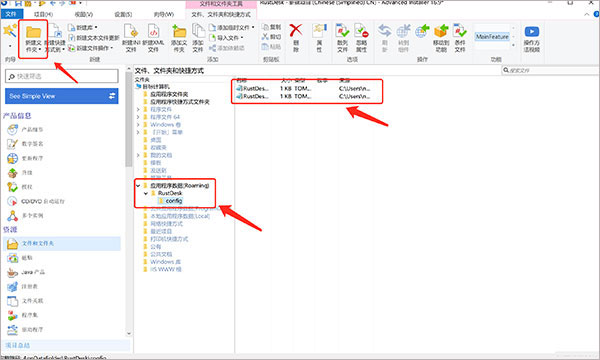Expand the Windows Volume tree folder

coord(138,125)
